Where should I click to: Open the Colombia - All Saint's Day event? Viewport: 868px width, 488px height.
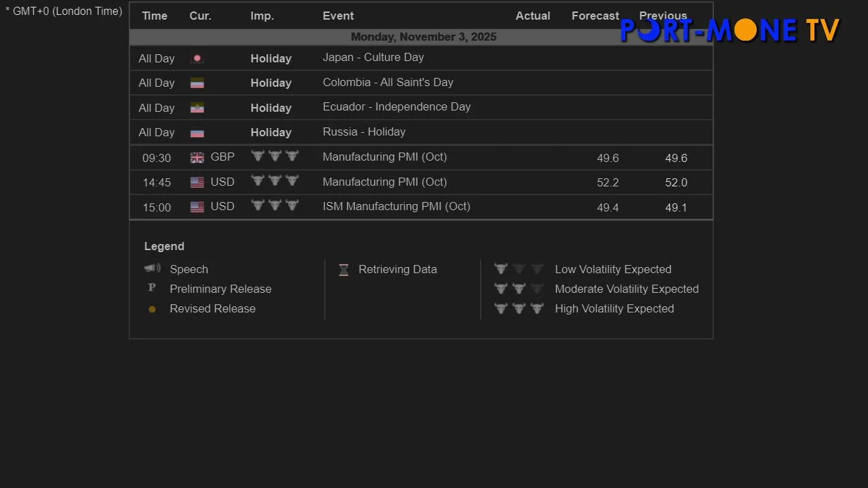(x=388, y=82)
